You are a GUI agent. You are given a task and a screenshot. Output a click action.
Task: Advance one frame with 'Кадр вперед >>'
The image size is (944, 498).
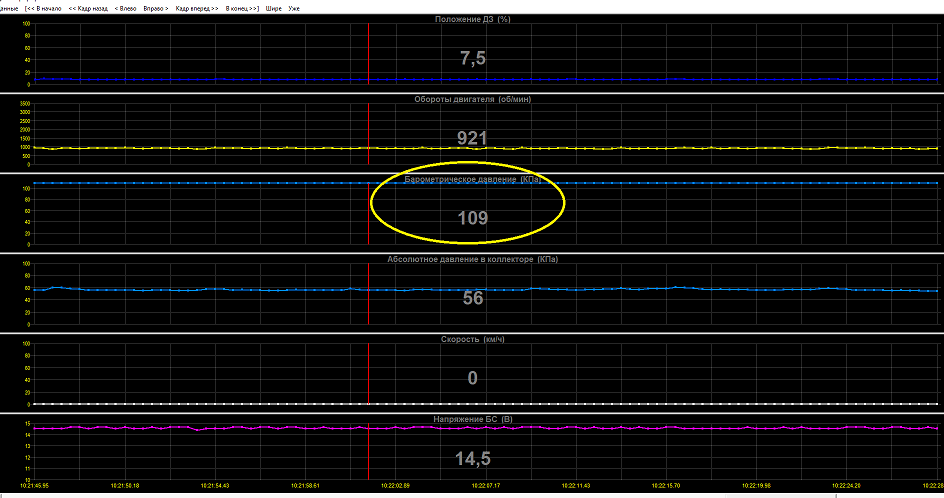tap(197, 8)
